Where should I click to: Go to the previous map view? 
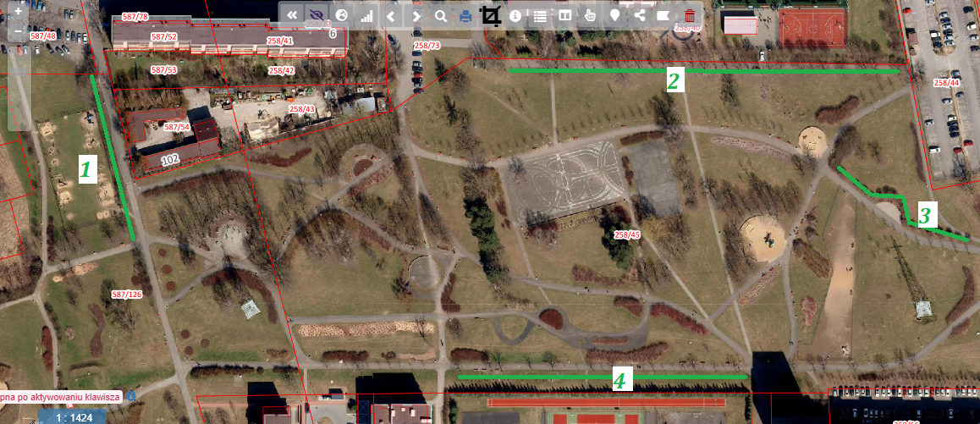tap(391, 15)
